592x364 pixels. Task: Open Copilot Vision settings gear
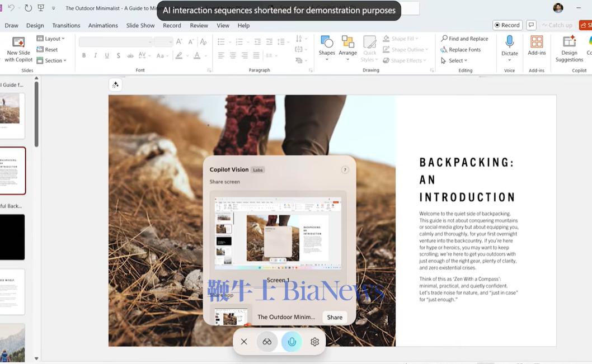pyautogui.click(x=315, y=342)
